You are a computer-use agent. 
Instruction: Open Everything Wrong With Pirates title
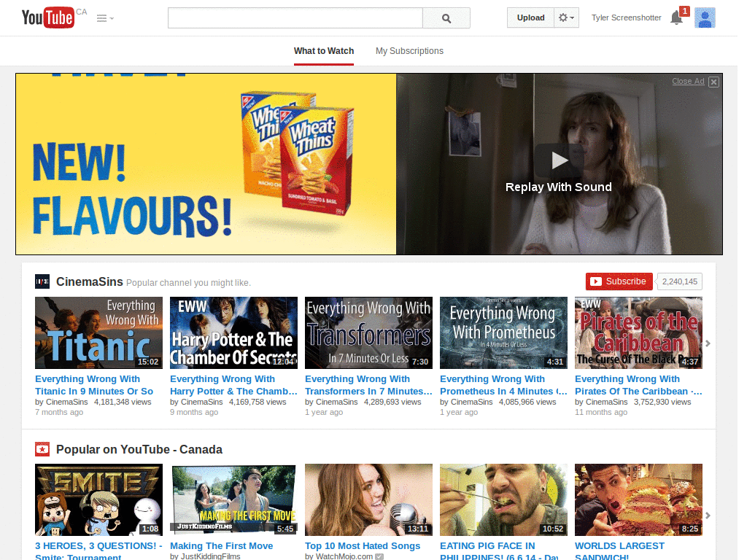[x=638, y=385]
